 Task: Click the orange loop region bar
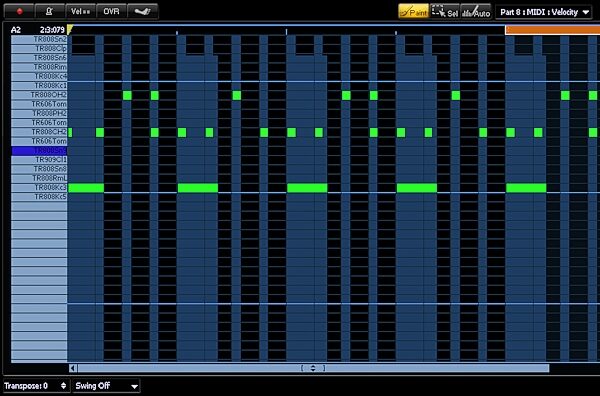(552, 30)
